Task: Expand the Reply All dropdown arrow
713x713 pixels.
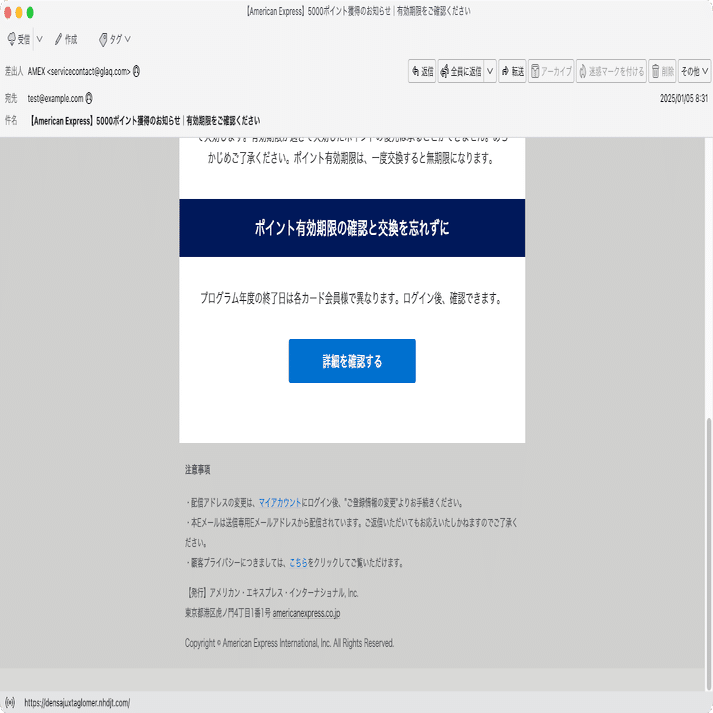Action: [x=490, y=71]
